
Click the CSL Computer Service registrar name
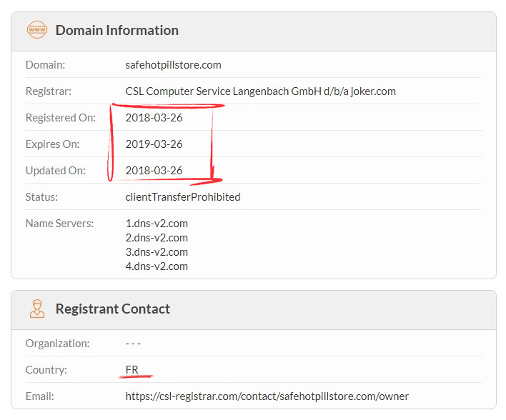click(x=260, y=91)
